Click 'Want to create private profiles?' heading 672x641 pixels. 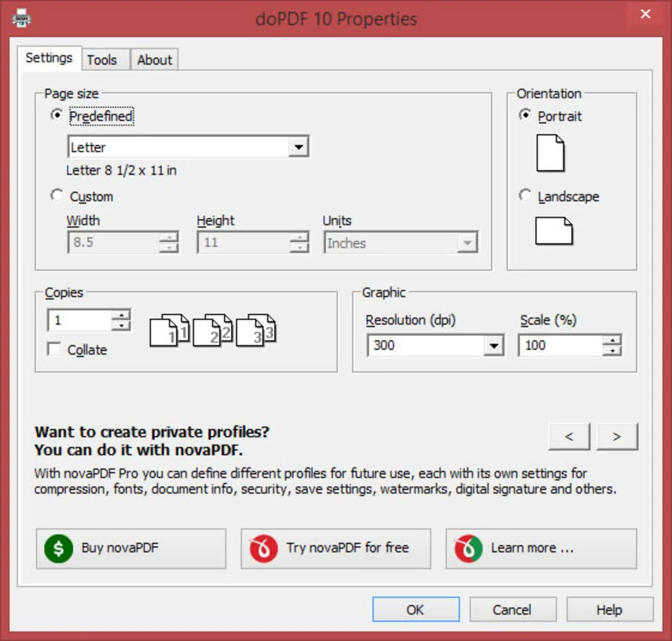tap(152, 432)
